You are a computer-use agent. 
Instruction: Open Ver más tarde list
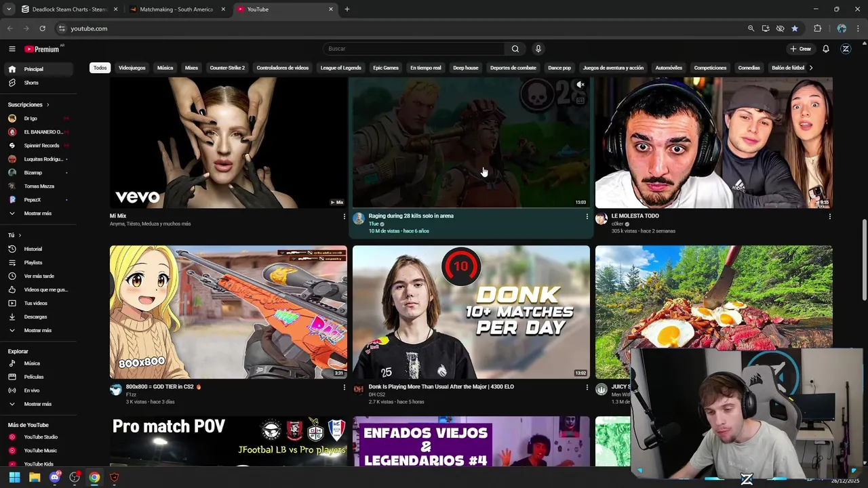pyautogui.click(x=39, y=276)
